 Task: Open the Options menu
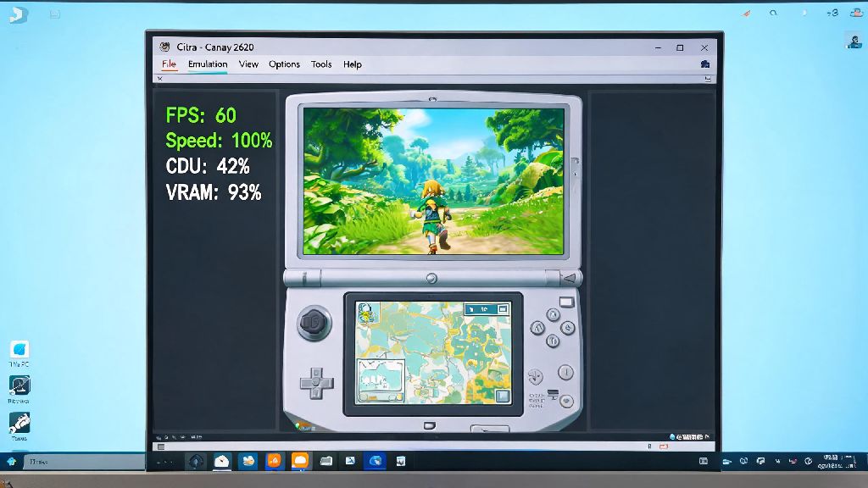(284, 64)
